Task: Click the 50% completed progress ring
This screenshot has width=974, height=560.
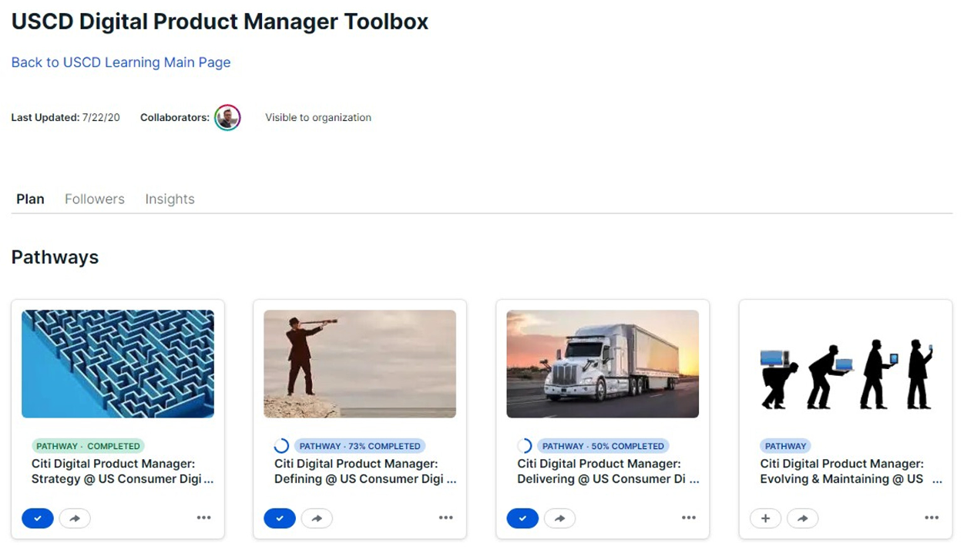Action: tap(524, 446)
